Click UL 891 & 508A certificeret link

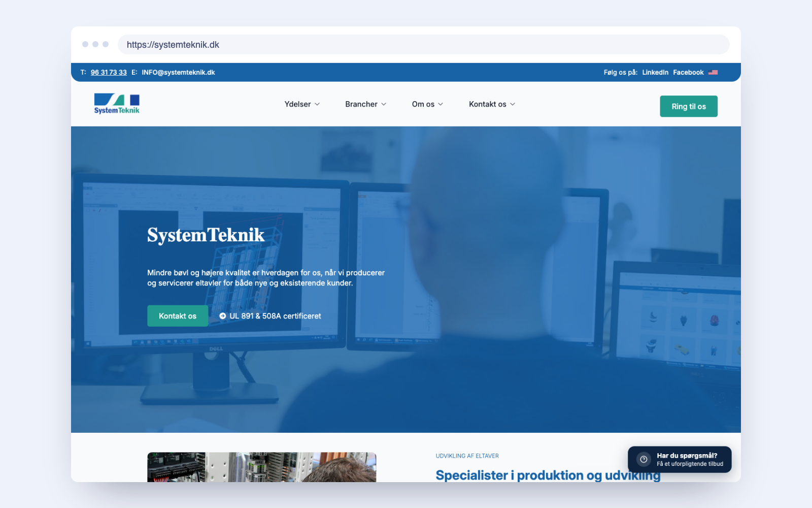pos(275,316)
